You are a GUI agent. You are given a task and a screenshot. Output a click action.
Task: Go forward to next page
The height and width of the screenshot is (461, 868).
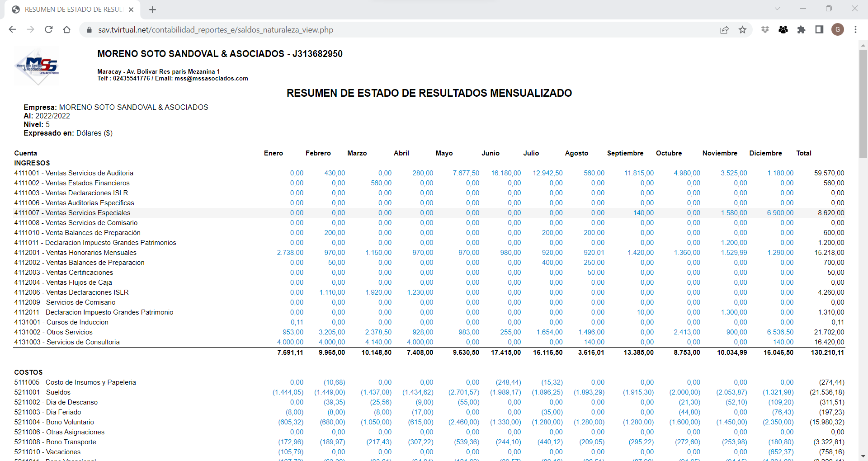click(30, 29)
